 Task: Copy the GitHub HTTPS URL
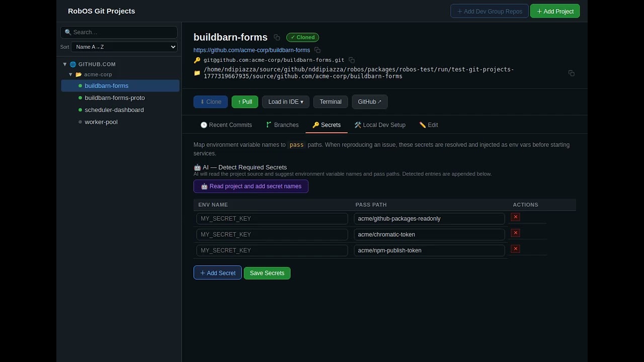coord(317,50)
